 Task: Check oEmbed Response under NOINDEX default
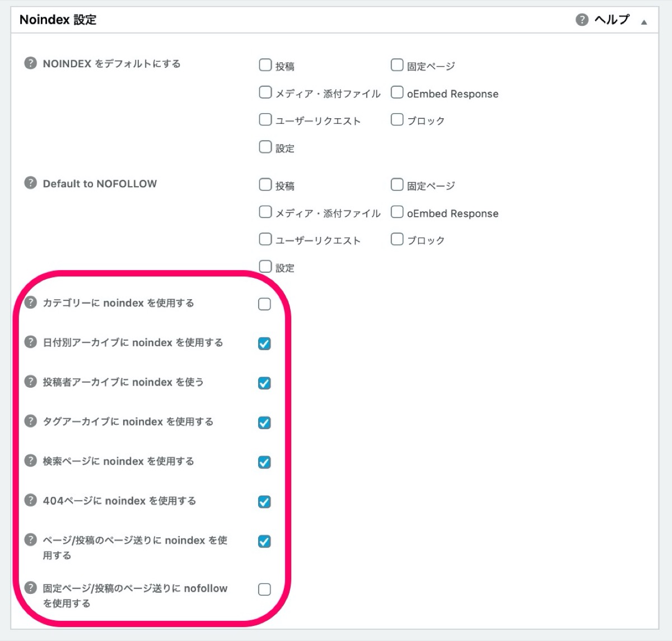click(397, 92)
